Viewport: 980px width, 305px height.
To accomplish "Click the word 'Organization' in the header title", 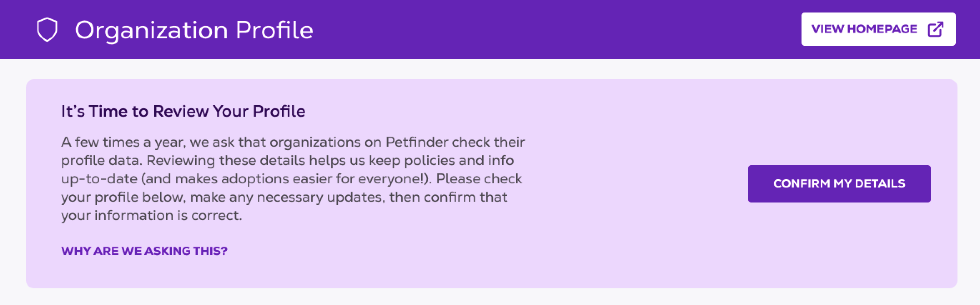I will coord(151,30).
